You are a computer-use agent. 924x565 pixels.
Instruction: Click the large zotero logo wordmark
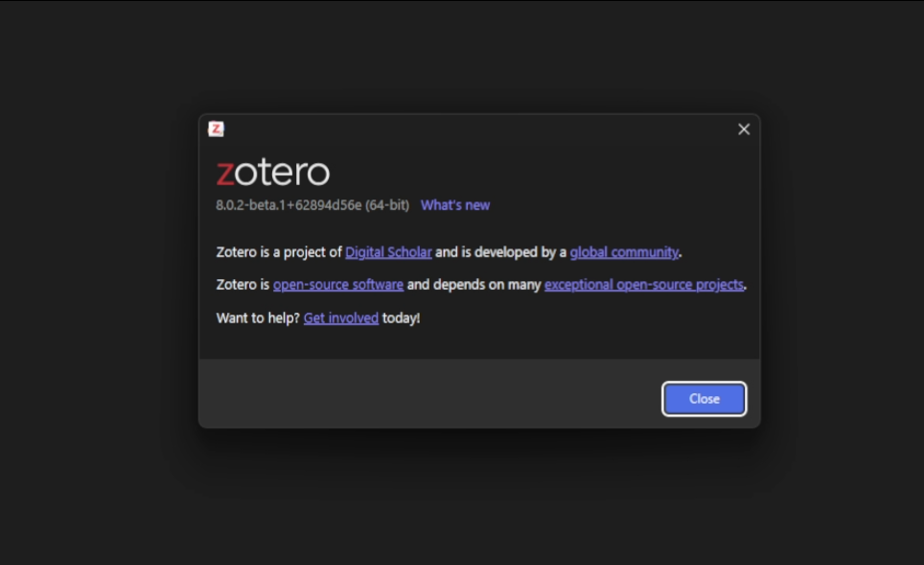pyautogui.click(x=273, y=173)
